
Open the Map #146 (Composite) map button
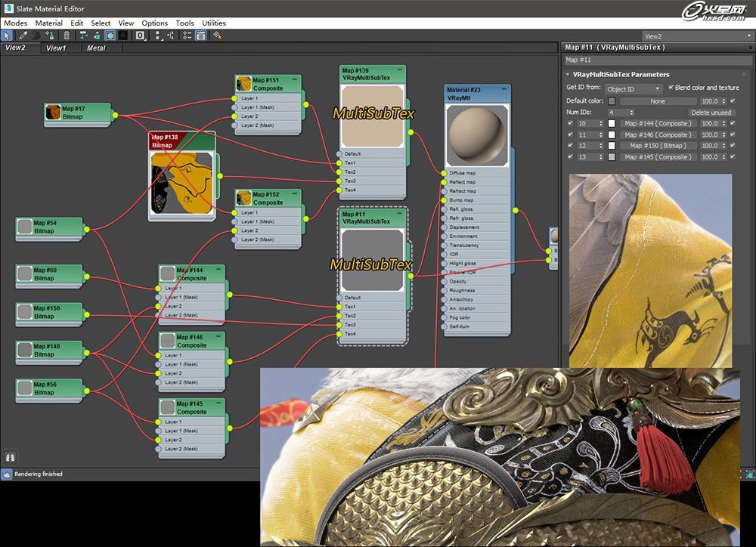click(658, 135)
